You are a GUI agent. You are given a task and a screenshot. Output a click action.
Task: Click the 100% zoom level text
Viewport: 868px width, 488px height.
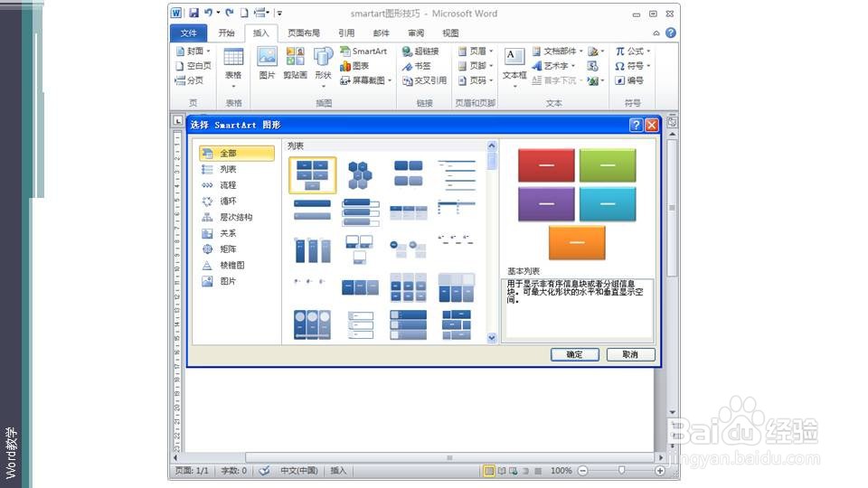pos(561,471)
